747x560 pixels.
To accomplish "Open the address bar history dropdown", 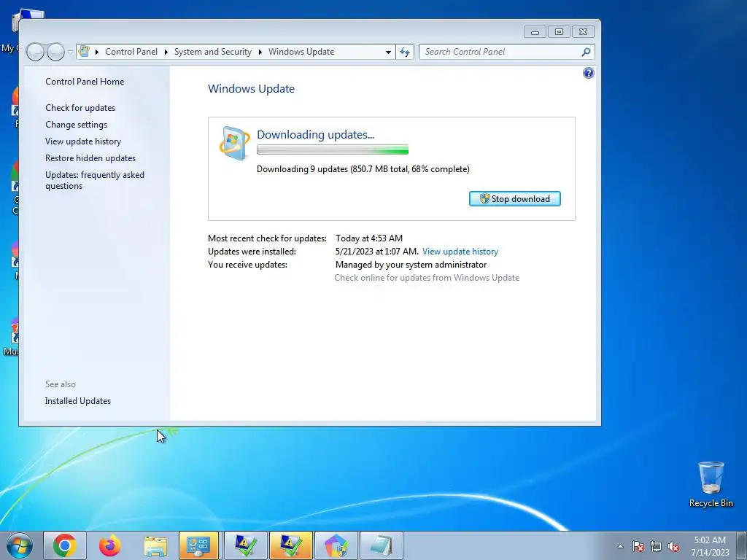I will pyautogui.click(x=388, y=52).
